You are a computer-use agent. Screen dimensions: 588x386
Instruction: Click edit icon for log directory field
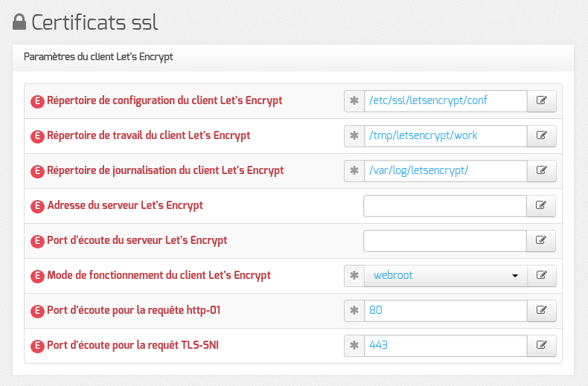pyautogui.click(x=542, y=171)
